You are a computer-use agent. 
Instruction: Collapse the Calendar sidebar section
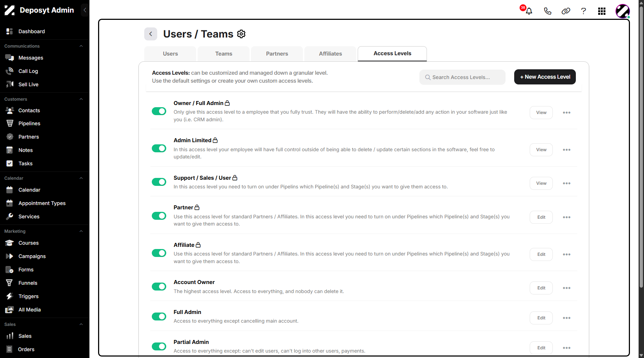81,178
